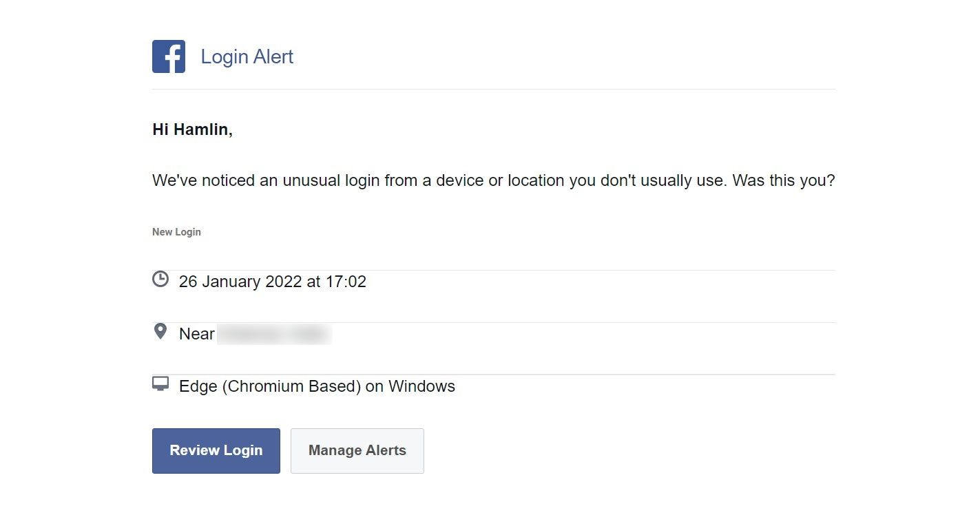Image resolution: width=980 pixels, height=515 pixels.
Task: Click the icon next to Edge browser info
Action: (x=160, y=383)
